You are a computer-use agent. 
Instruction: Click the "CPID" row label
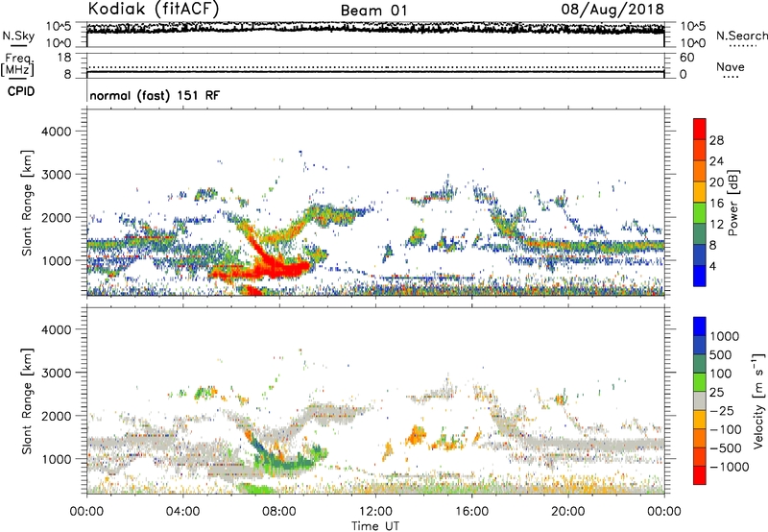coord(21,91)
